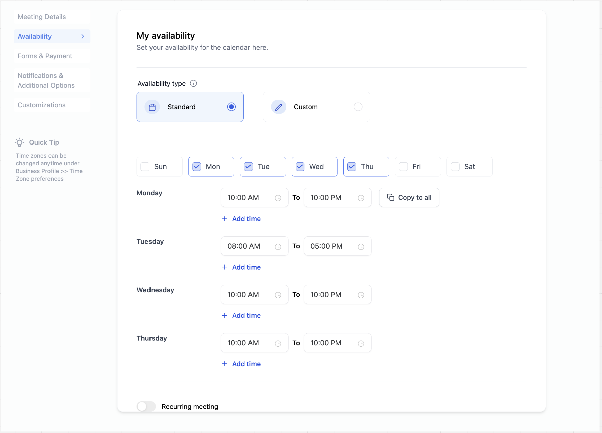Click clock icon in Tuesday end time
The width and height of the screenshot is (602, 433).
tap(361, 247)
